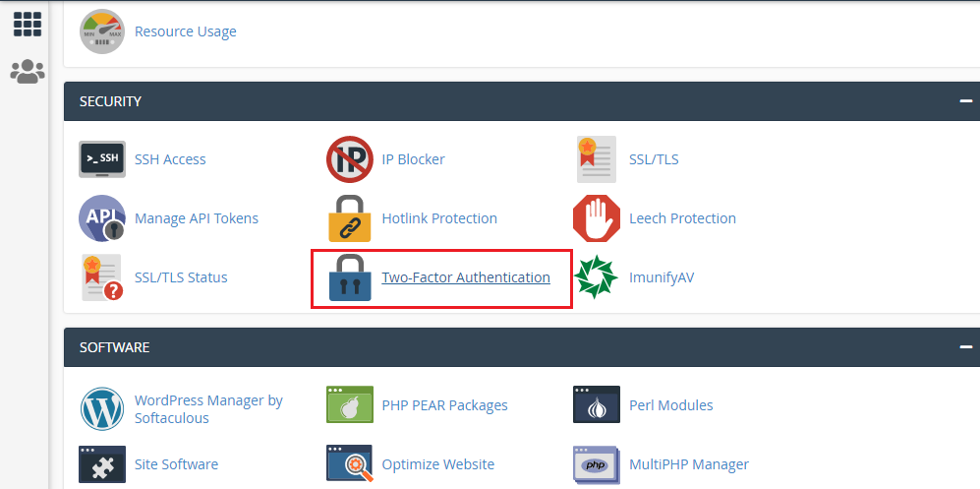Viewport: 980px width, 489px height.
Task: Open Manage API Tokens link
Action: [x=197, y=218]
